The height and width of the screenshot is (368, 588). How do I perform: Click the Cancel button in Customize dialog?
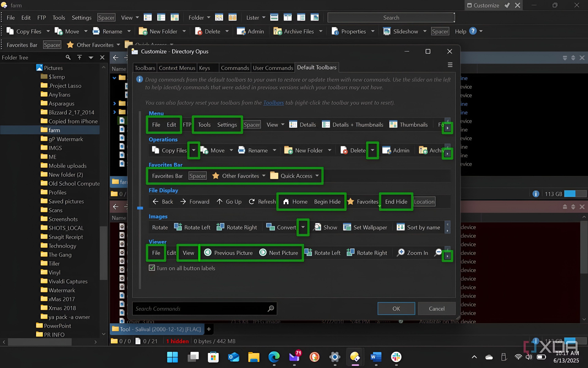436,309
